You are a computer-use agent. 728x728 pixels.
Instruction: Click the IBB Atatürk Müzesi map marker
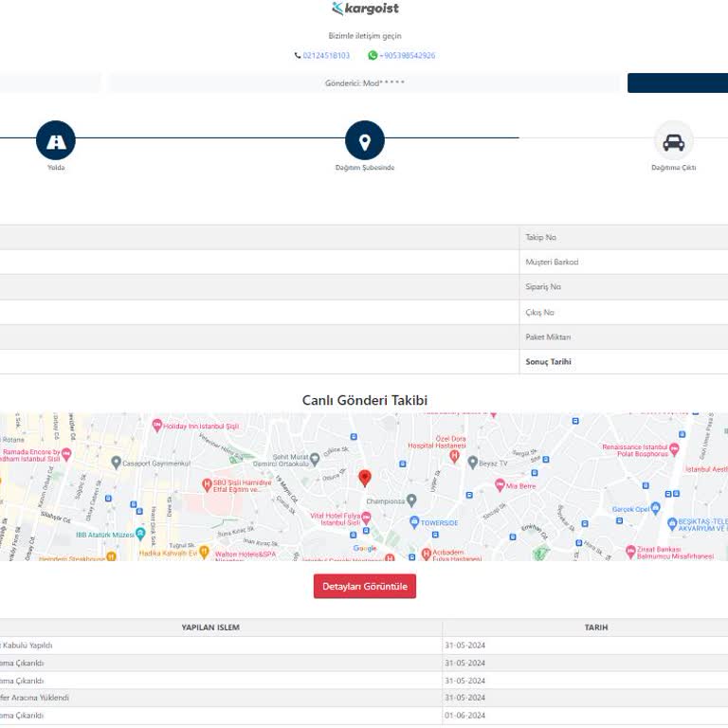(140, 534)
